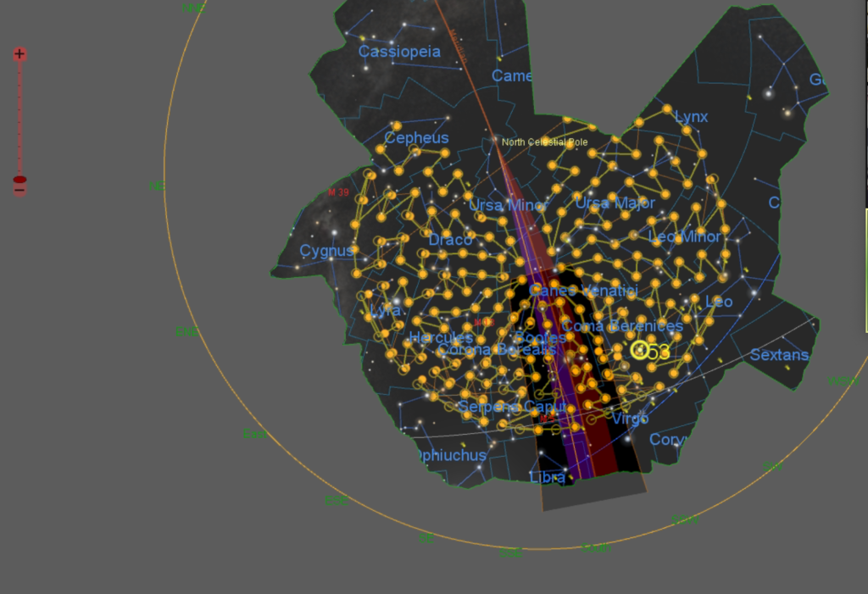
Task: Click the Canes Venatici constellation label
Action: tap(583, 291)
